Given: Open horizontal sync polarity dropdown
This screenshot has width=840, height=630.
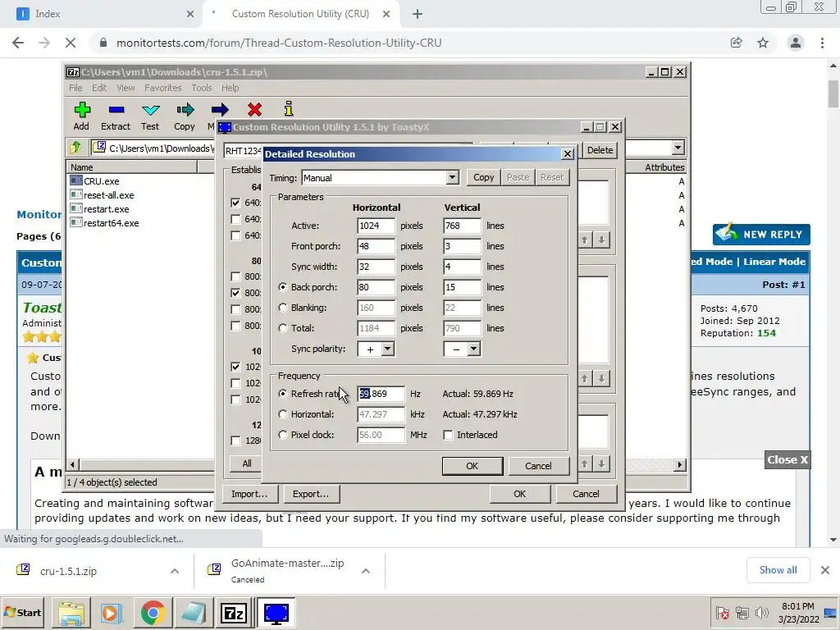Looking at the screenshot, I should 388,349.
